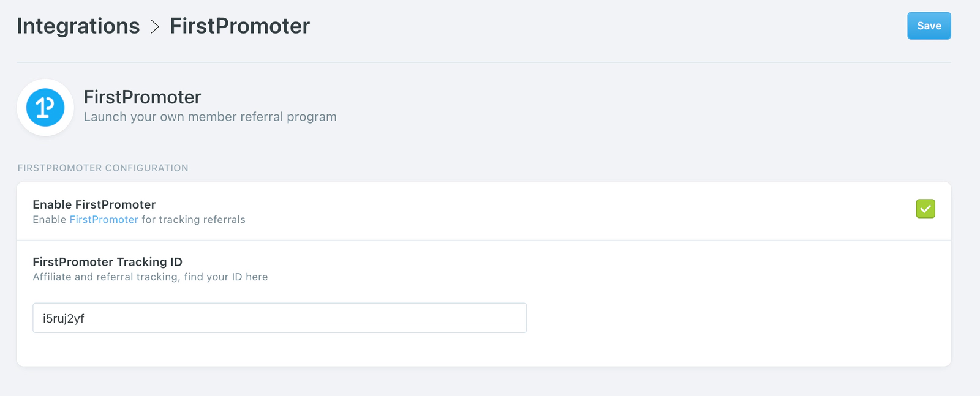Open FirstPromoter via its integration logo
Viewport: 980px width, 396px height.
(45, 106)
